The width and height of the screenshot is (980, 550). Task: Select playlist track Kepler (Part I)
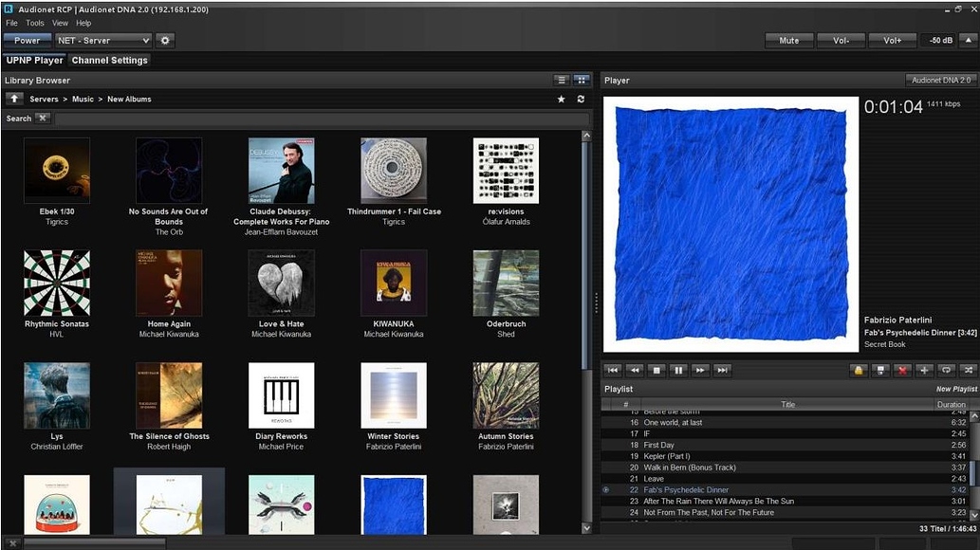785,456
